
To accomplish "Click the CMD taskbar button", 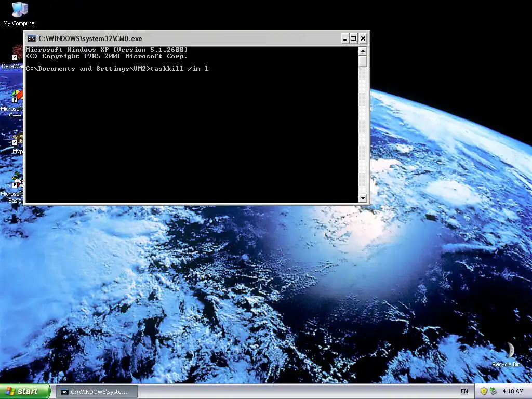I will (x=97, y=392).
